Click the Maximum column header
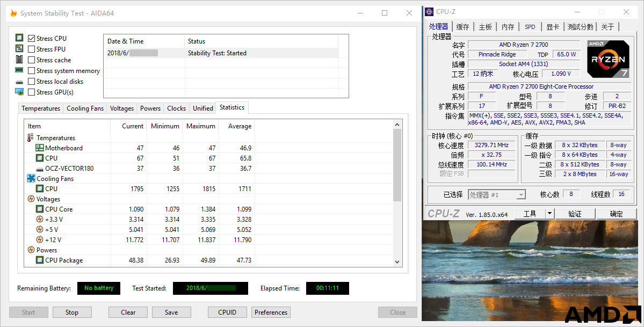Image resolution: width=644 pixels, height=327 pixels. pos(200,126)
